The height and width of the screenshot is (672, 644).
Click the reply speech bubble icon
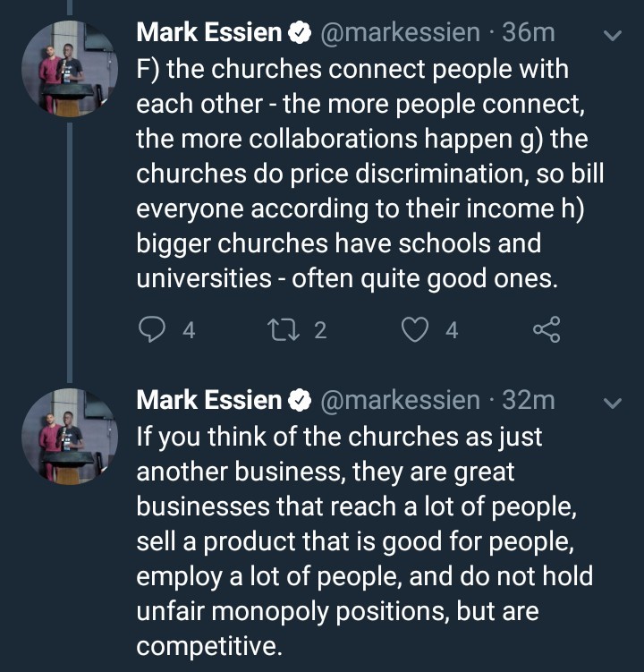coord(154,331)
